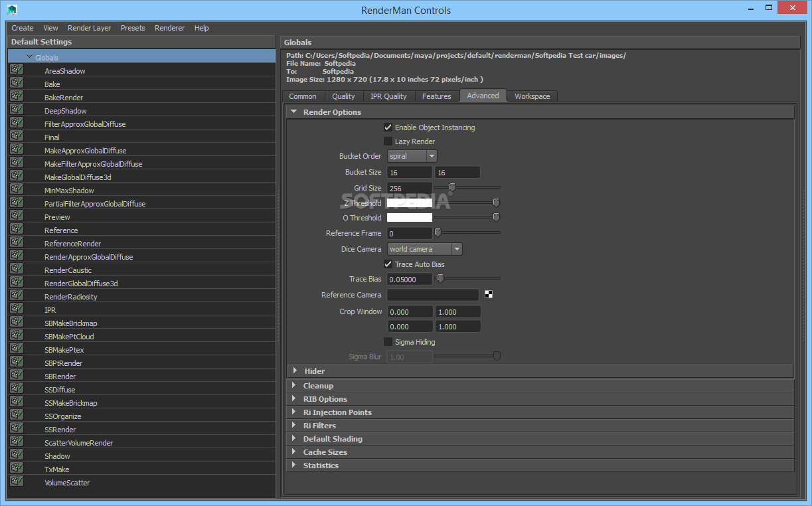This screenshot has height=506, width=812.
Task: Switch to the Quality tab
Action: click(343, 96)
